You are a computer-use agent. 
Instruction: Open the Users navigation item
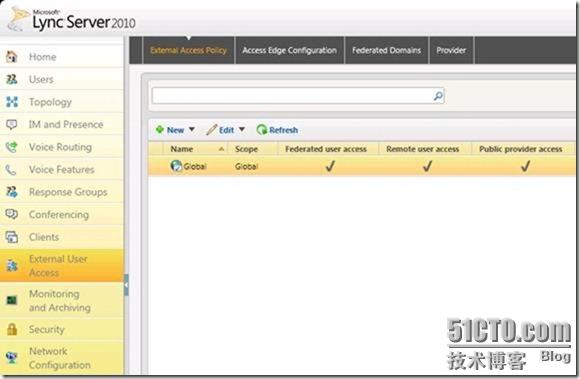coord(61,79)
